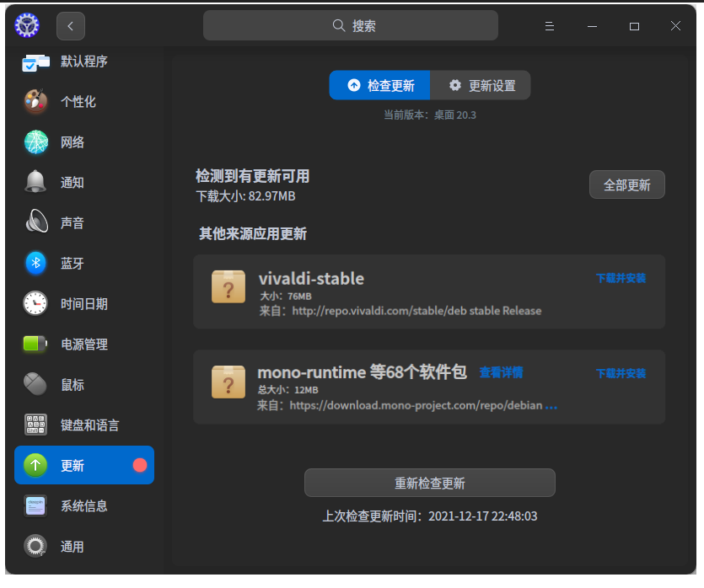Click the 其他来源应用更新 heading
This screenshot has width=704, height=588.
pyautogui.click(x=253, y=233)
